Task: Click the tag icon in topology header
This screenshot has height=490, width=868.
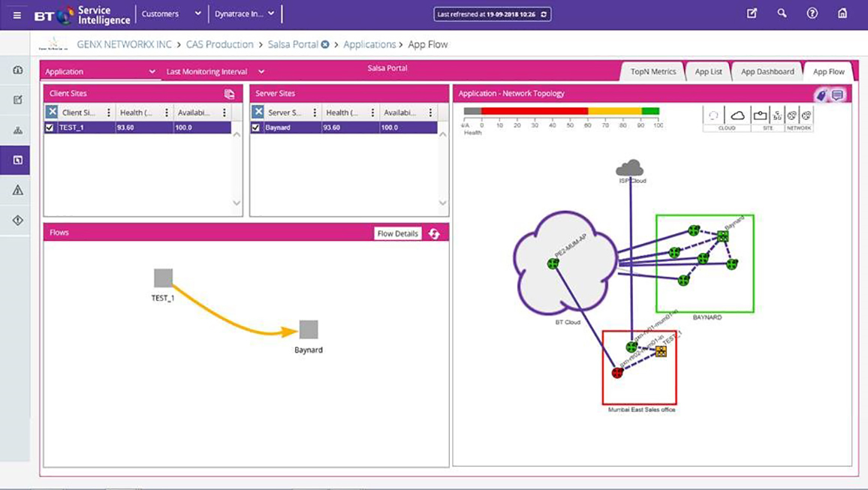Action: click(821, 95)
